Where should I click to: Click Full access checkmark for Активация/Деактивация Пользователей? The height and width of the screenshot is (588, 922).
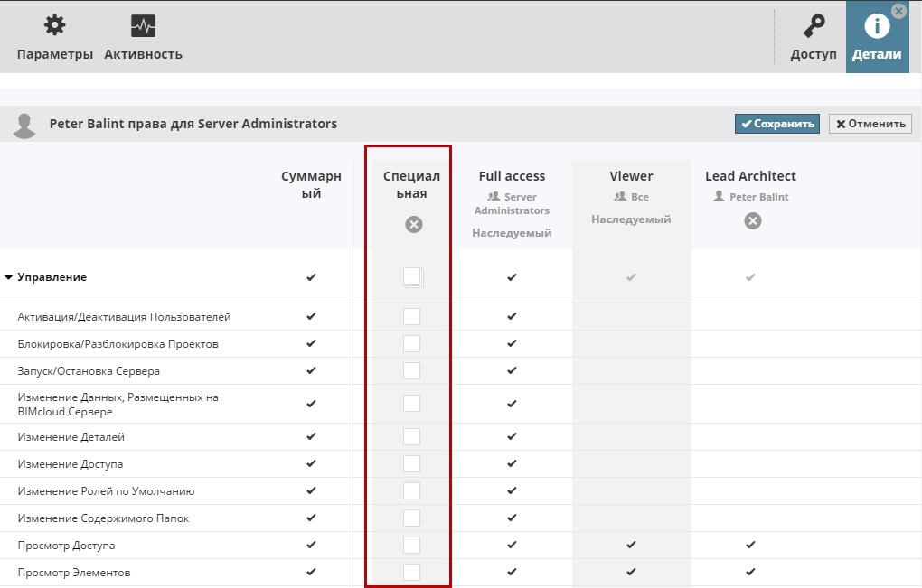tap(512, 317)
